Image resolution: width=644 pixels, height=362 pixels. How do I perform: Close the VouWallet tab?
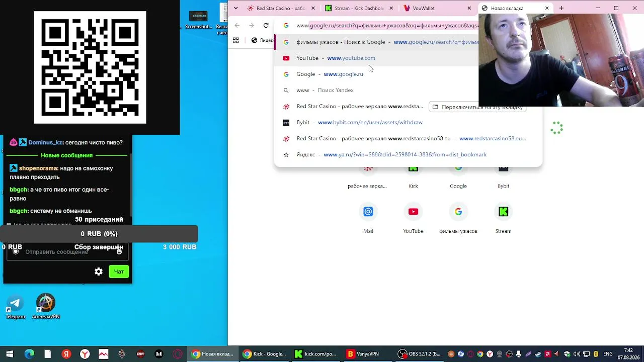[x=469, y=8]
